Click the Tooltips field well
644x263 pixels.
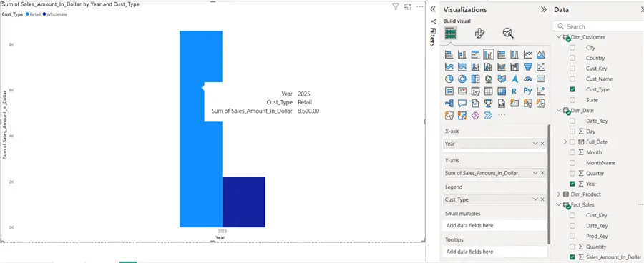point(495,252)
